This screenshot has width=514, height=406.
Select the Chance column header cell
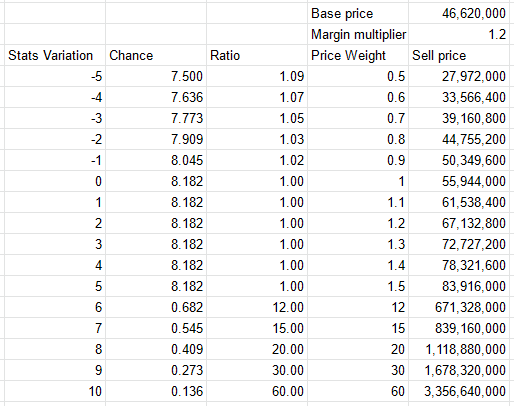click(156, 55)
